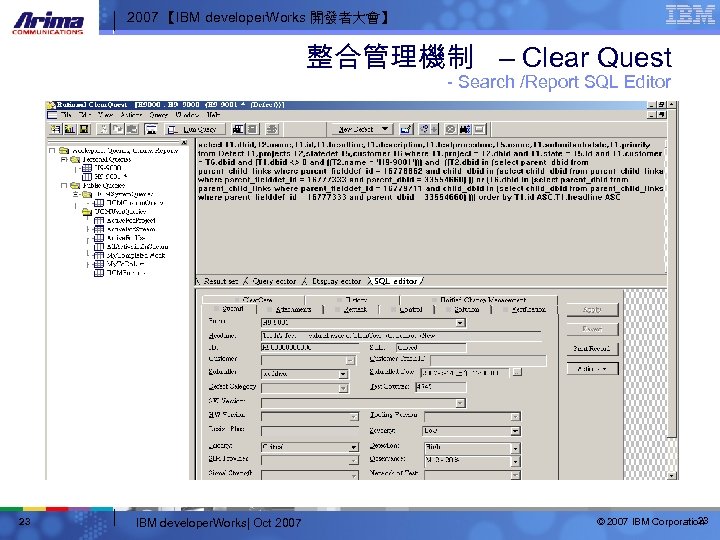This screenshot has height=540, width=720.
Task: Click the MDI document icon left of File menu
Action: pyautogui.click(x=52, y=115)
